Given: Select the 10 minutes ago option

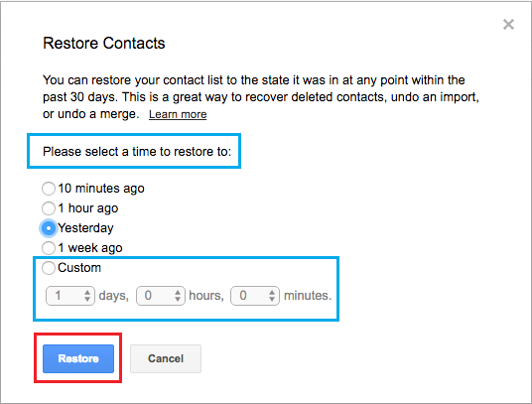Looking at the screenshot, I should pyautogui.click(x=49, y=189).
